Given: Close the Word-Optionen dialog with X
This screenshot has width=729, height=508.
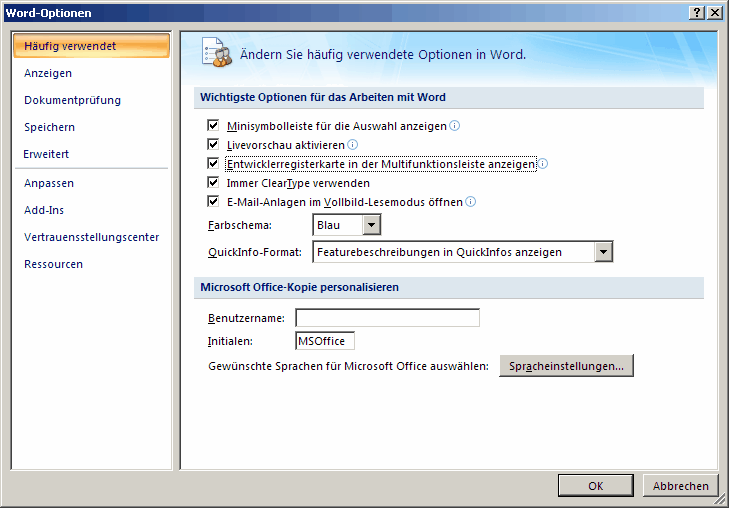Looking at the screenshot, I should (714, 12).
